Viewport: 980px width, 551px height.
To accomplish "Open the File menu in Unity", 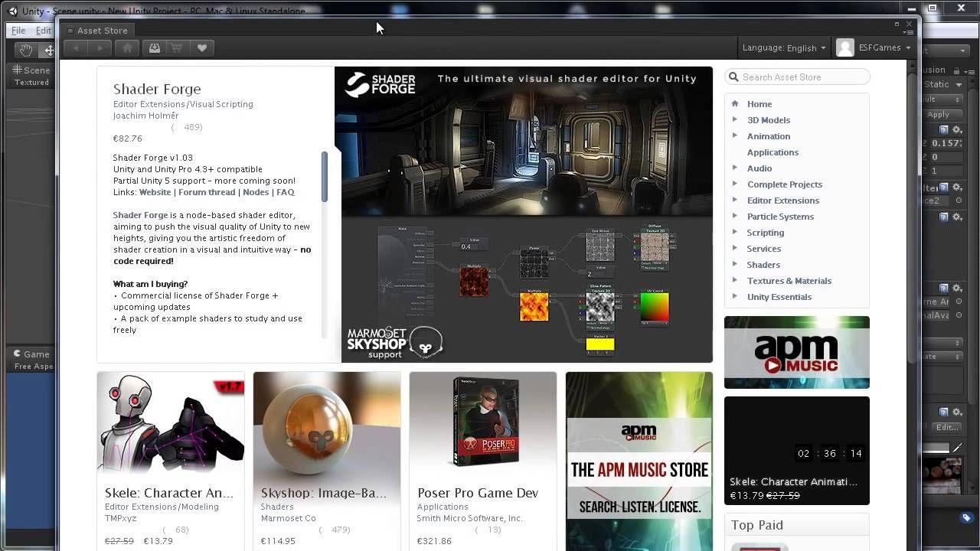I will 18,31.
